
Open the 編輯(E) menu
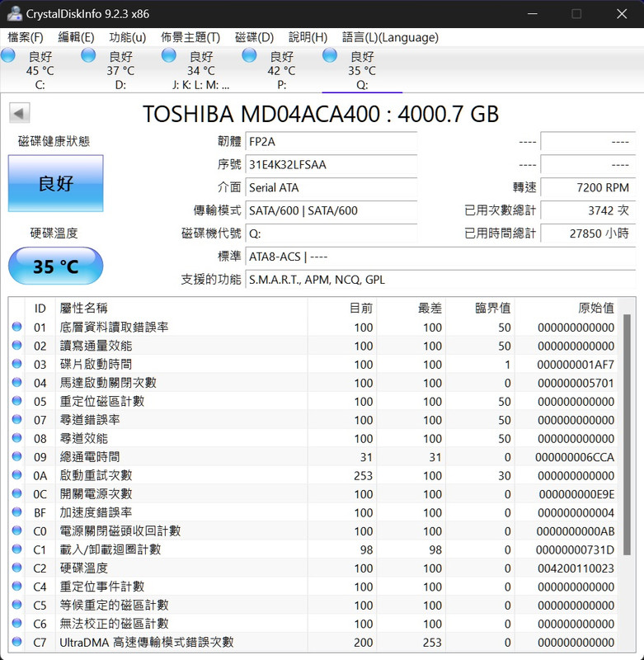(76, 37)
